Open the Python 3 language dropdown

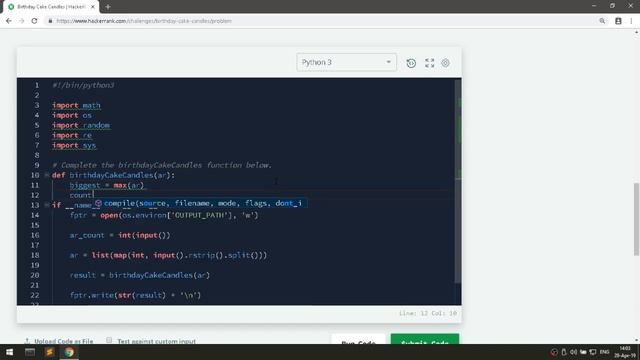(347, 62)
